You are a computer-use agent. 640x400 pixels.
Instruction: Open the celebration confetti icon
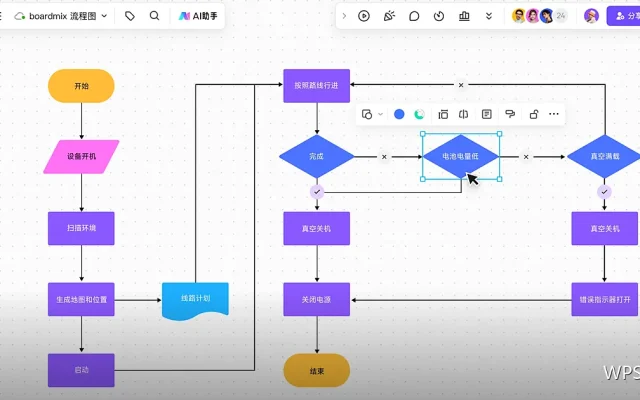click(x=389, y=16)
